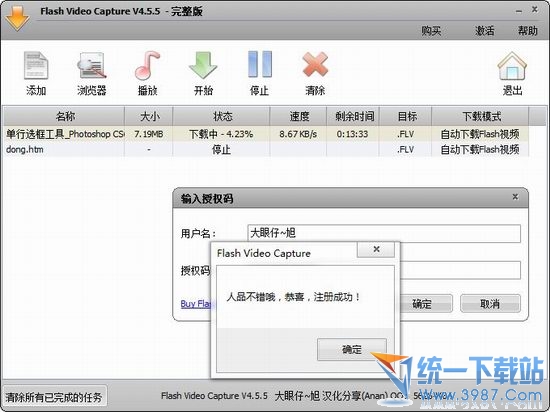Pause download with the 停止 icon
Viewport: 550px width, 412px height.
260,64
